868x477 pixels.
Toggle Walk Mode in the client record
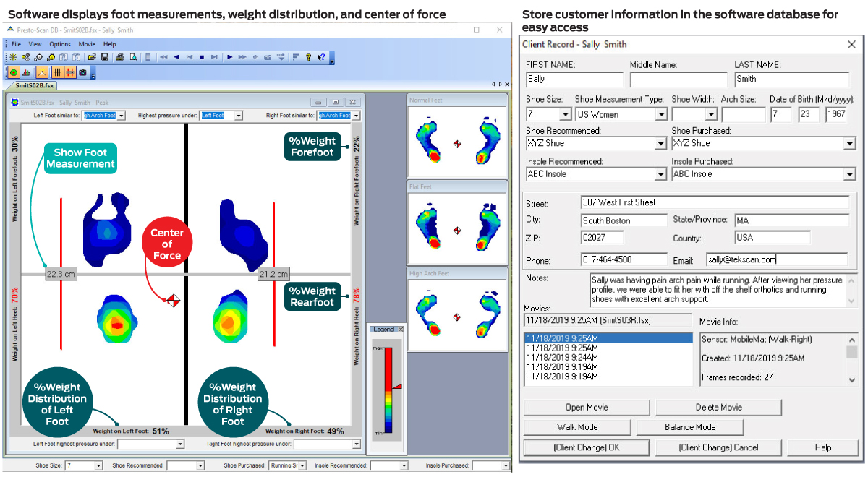(576, 426)
